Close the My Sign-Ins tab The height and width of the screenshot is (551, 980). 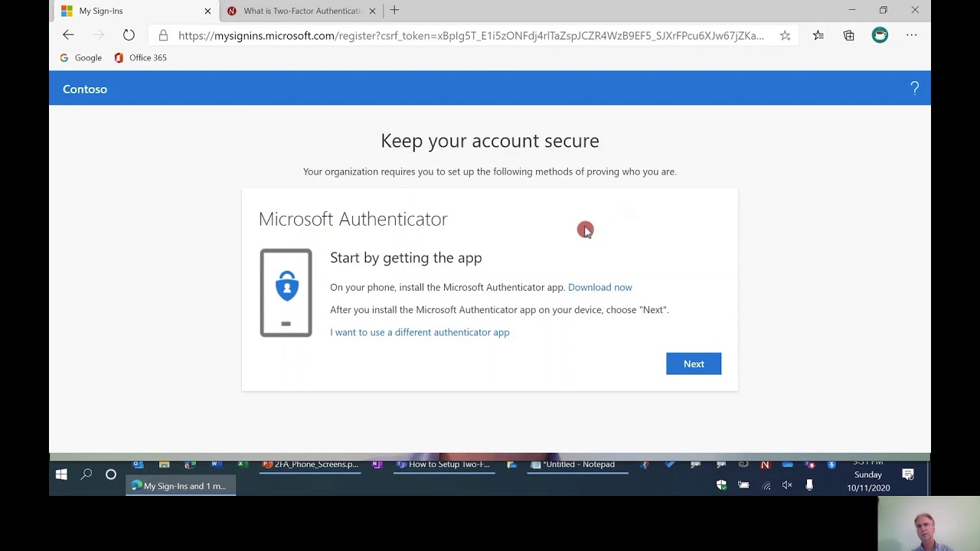coord(207,11)
